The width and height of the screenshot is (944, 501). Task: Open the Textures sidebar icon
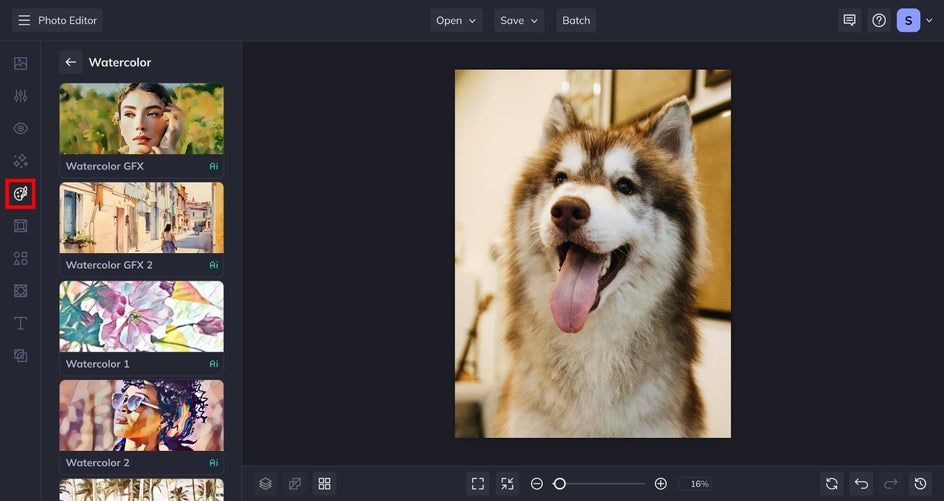tap(20, 356)
